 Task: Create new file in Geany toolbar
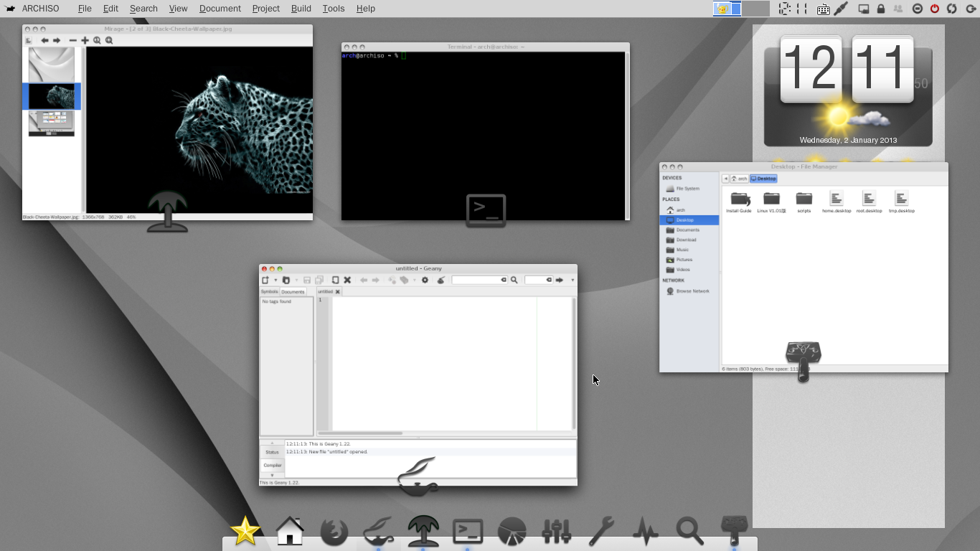(265, 280)
